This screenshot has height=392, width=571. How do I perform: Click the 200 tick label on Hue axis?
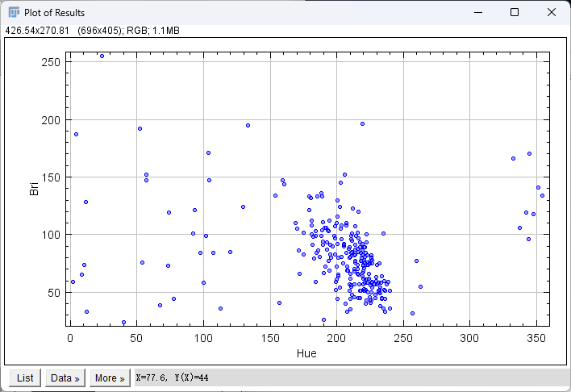pos(336,338)
